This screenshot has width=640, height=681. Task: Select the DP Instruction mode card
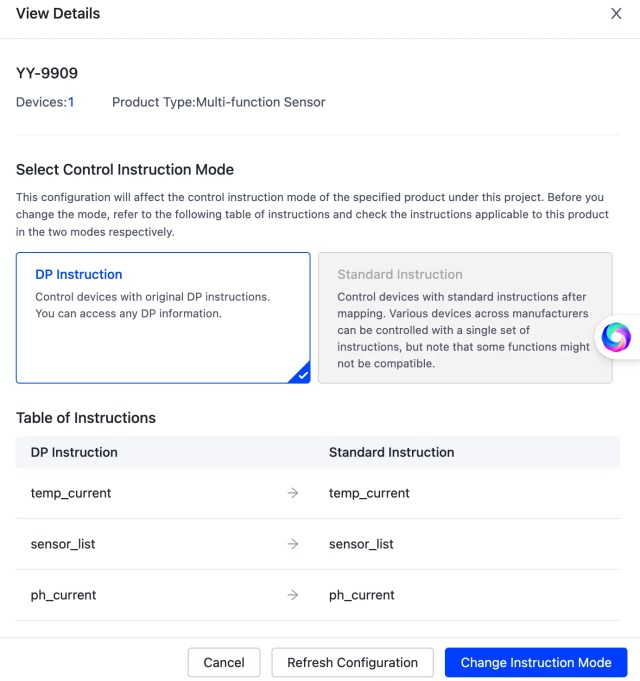(163, 317)
